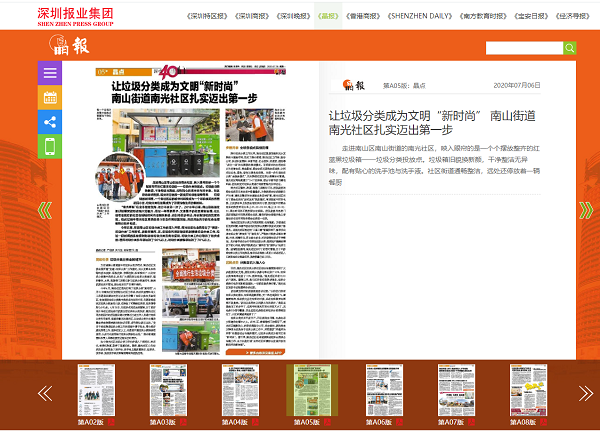Select the 第A06版 page thumbnail
Image resolution: width=600 pixels, height=434 pixels.
[379, 392]
